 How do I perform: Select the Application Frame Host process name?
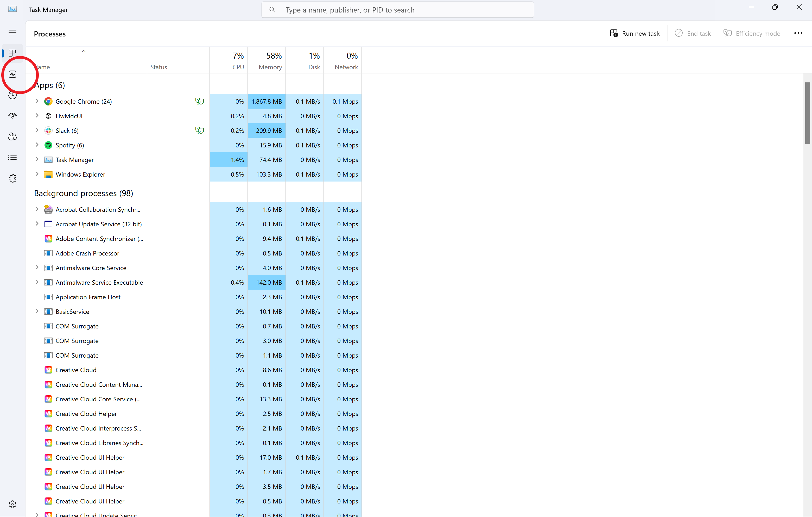(88, 297)
